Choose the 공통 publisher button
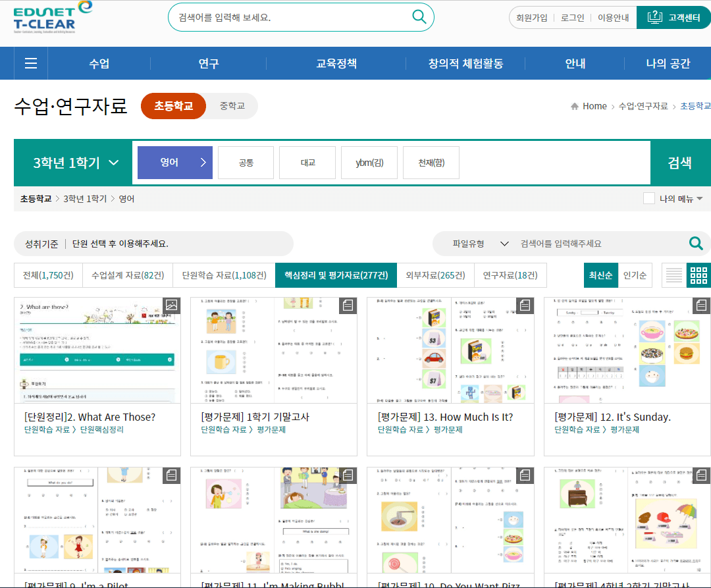This screenshot has width=711, height=588. 246,162
